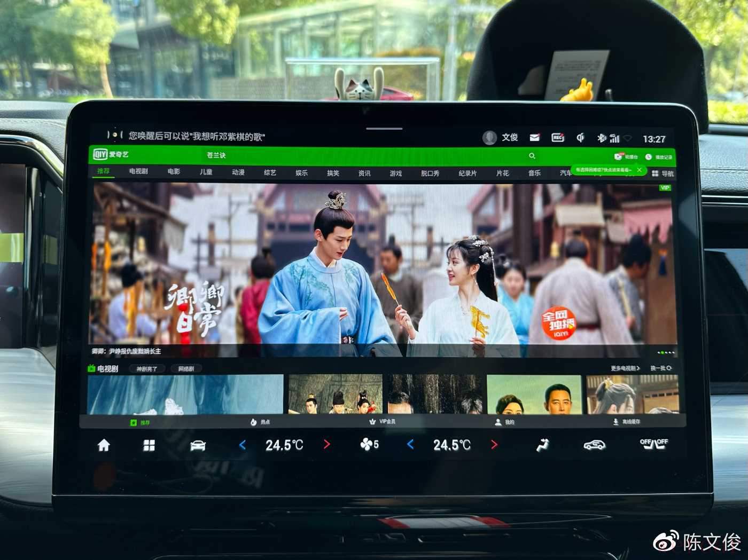Image resolution: width=748 pixels, height=560 pixels.
Task: Tap the REC dashcam recording icon
Action: (x=558, y=138)
